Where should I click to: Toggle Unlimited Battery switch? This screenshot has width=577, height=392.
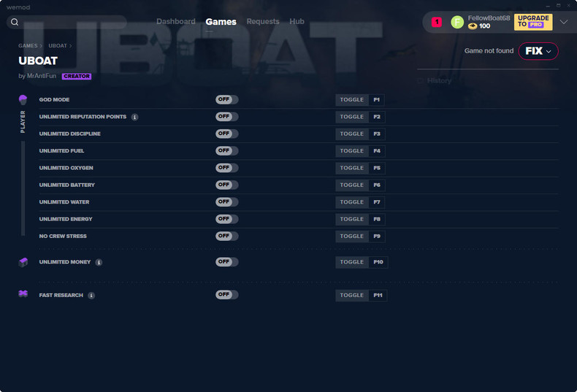point(226,185)
